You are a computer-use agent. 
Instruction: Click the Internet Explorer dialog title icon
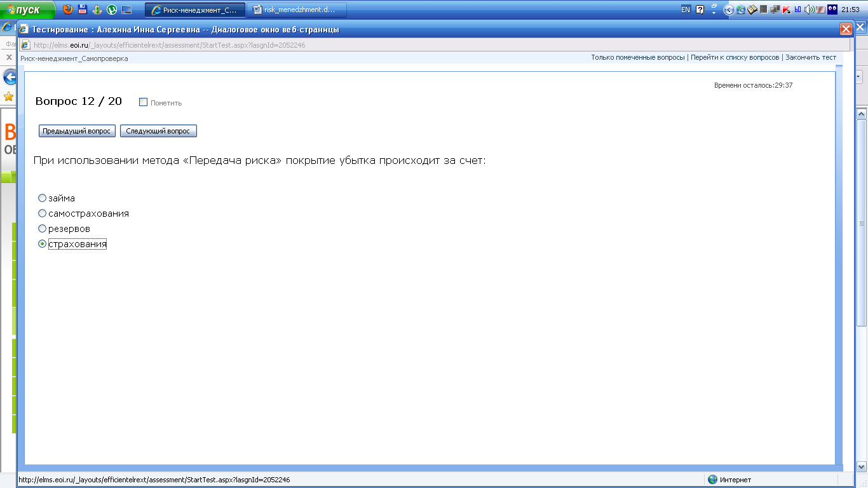click(x=25, y=29)
